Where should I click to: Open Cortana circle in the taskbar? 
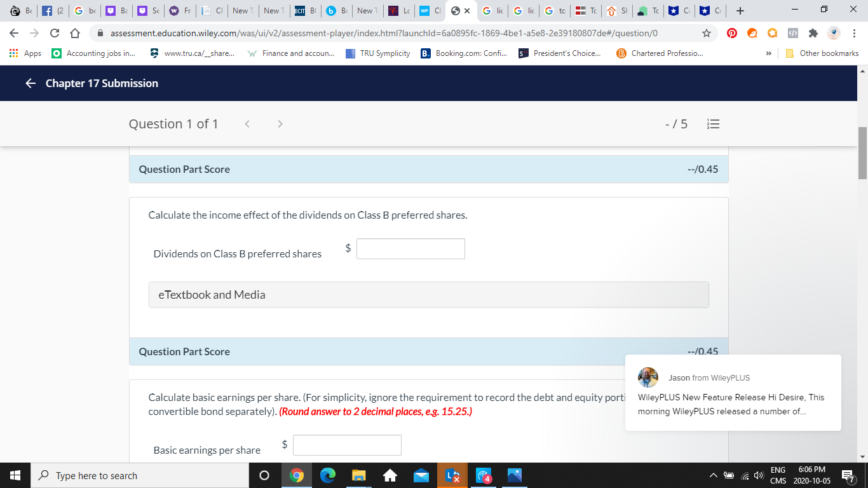click(x=264, y=475)
